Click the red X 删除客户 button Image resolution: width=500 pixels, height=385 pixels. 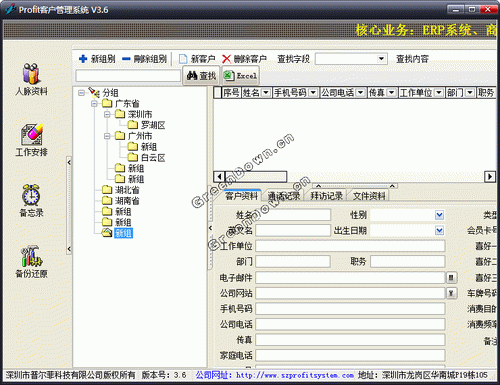click(244, 59)
